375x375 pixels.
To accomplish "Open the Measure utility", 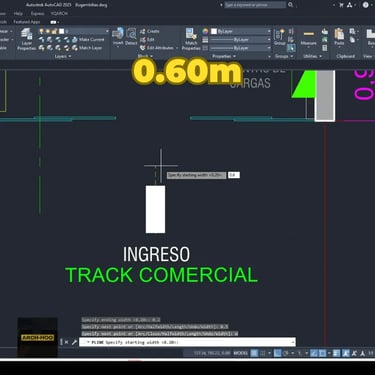I will coord(309,37).
